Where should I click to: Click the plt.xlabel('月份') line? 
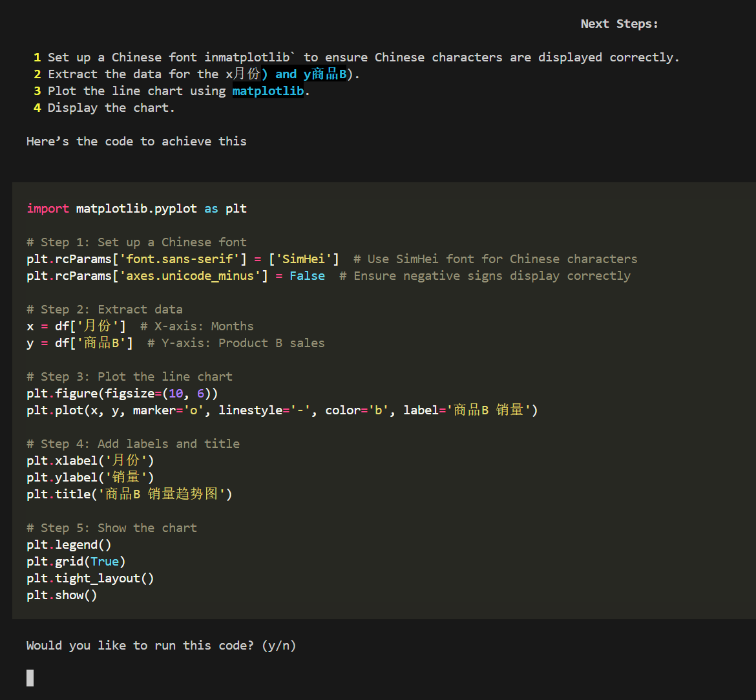(x=90, y=460)
